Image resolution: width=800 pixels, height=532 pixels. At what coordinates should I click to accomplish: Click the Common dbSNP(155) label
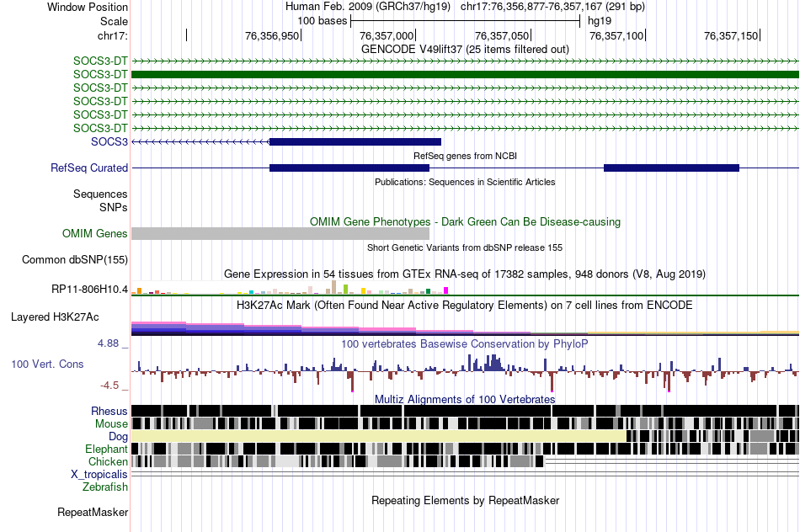point(75,259)
